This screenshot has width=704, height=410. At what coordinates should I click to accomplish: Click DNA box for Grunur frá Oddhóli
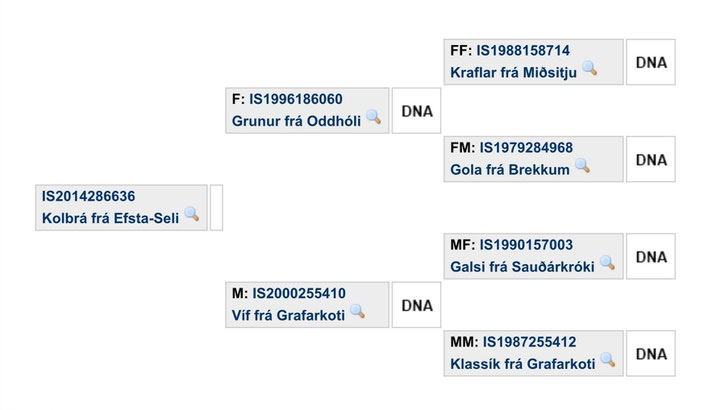pos(417,111)
